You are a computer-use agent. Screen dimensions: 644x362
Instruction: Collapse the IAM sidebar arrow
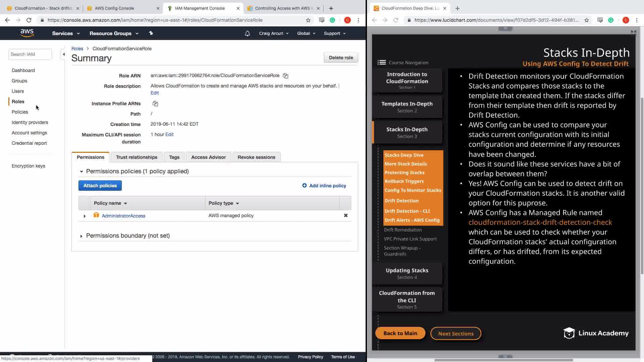coord(63,54)
